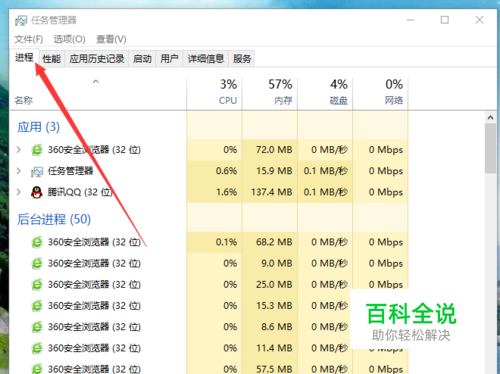This screenshot has width=500, height=374.
Task: Minimize the Task Manager window
Action: pos(411,20)
